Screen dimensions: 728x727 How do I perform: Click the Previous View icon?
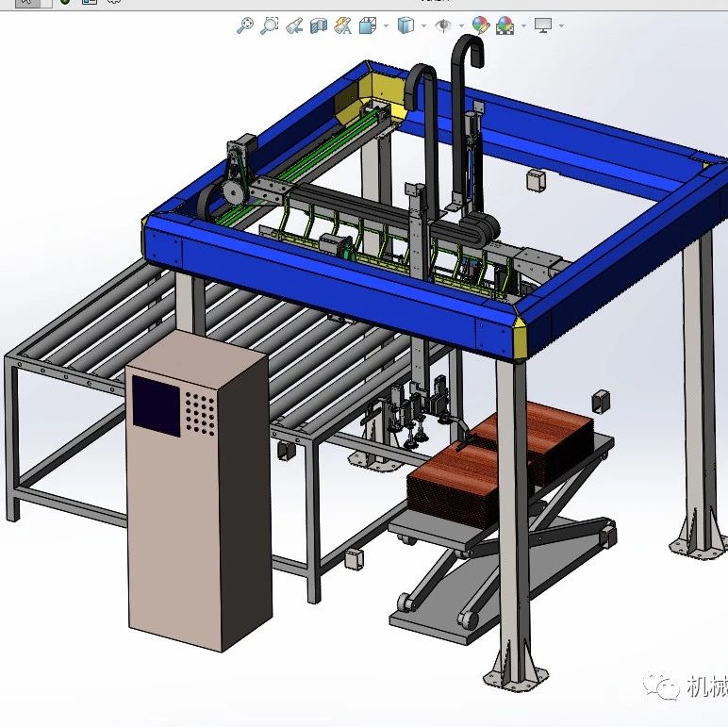coord(294,25)
